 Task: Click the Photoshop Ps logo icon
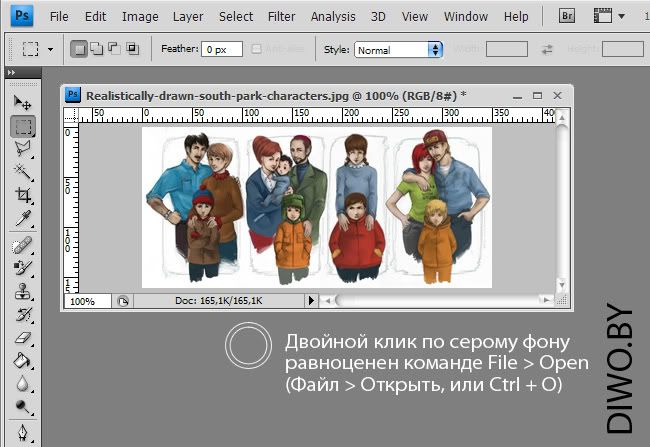tap(22, 16)
